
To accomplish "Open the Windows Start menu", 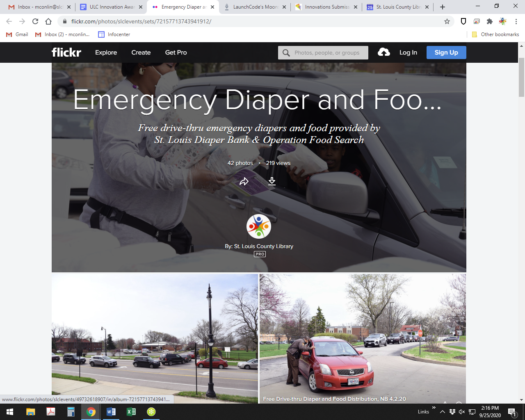I will pyautogui.click(x=10, y=412).
